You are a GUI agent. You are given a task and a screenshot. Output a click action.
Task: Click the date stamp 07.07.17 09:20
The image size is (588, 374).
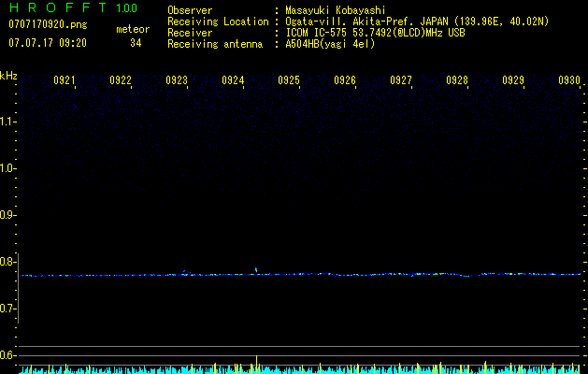(x=48, y=43)
